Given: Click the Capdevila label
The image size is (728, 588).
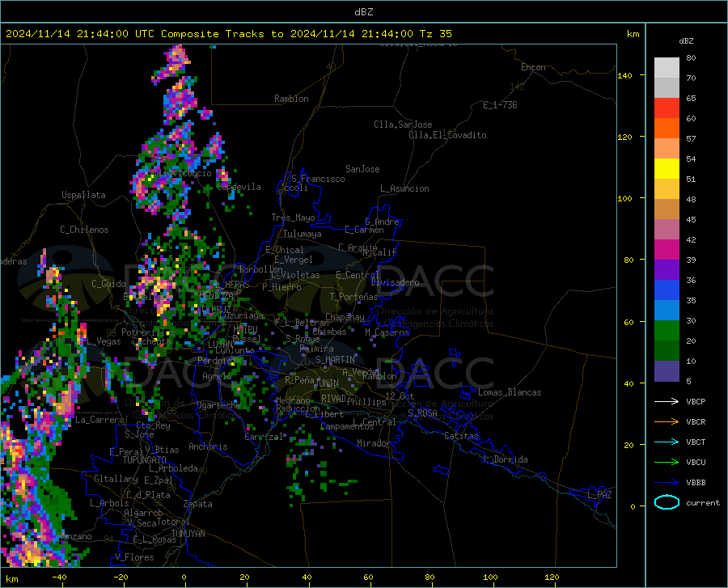Looking at the screenshot, I should click(239, 187).
